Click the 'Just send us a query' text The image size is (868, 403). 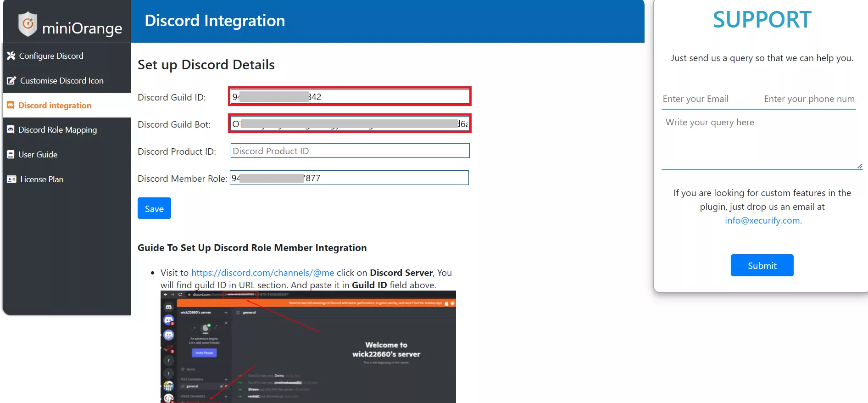point(762,58)
